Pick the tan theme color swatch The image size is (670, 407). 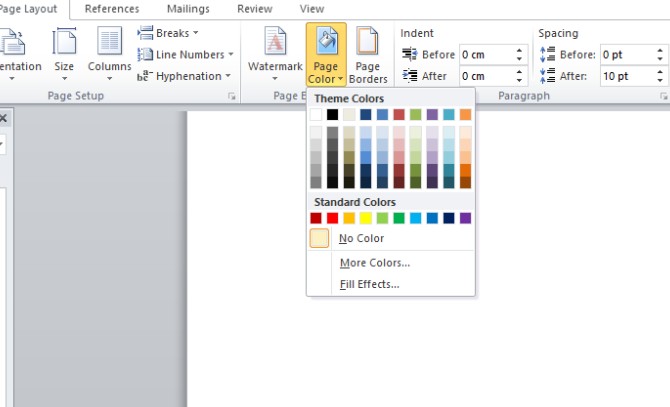(349, 114)
